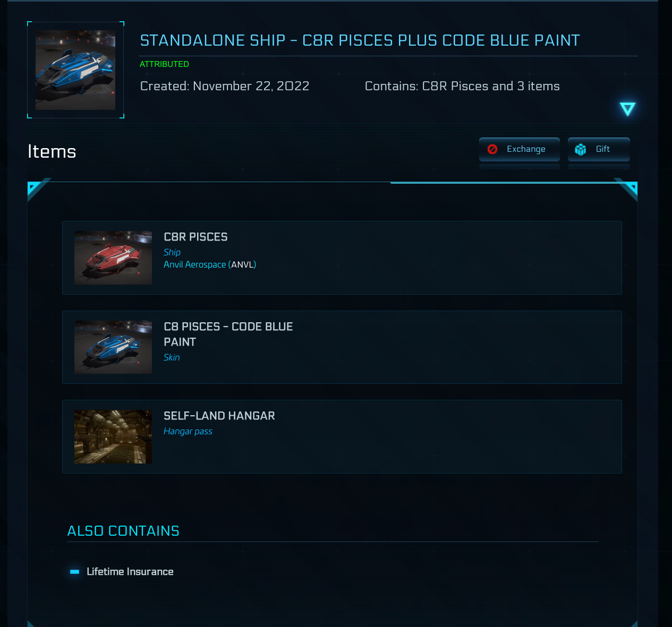Select the C8 Pisces Code Blue Paint title
This screenshot has width=672, height=627.
(x=228, y=334)
